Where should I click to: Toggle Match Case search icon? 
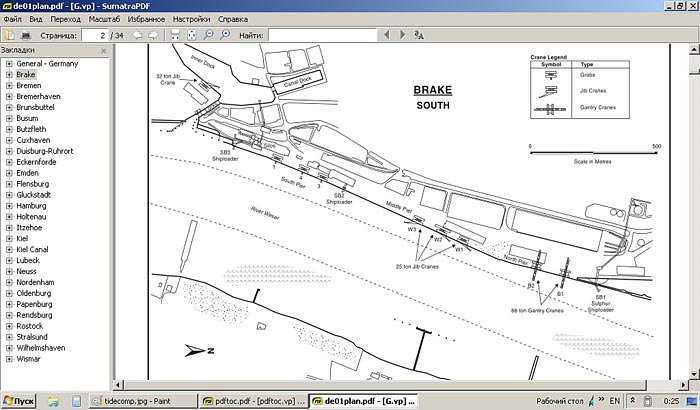[x=419, y=35]
